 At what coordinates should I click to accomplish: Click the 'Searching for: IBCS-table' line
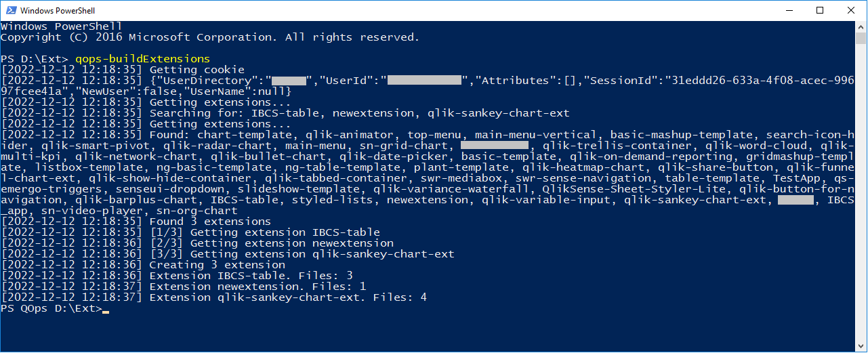click(x=285, y=113)
